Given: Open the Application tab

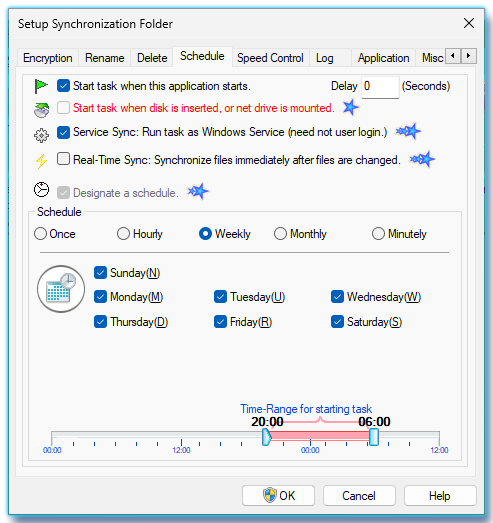Looking at the screenshot, I should click(x=384, y=58).
